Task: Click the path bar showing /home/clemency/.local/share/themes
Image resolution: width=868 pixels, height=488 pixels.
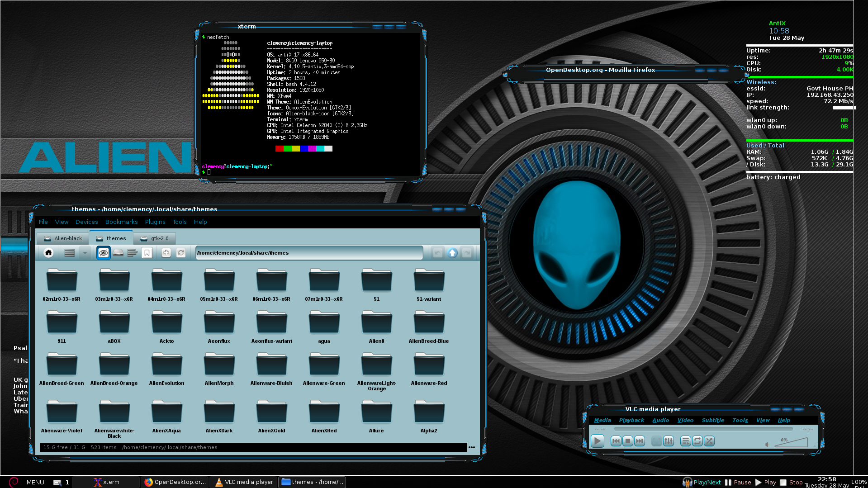Action: point(309,253)
